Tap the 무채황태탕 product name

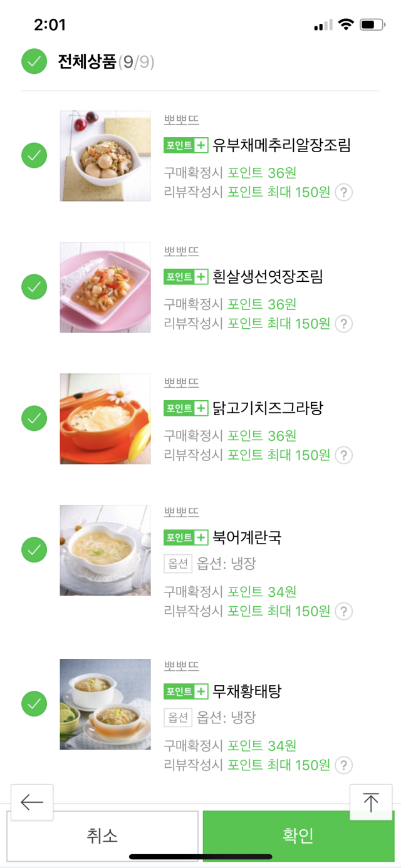(x=247, y=691)
